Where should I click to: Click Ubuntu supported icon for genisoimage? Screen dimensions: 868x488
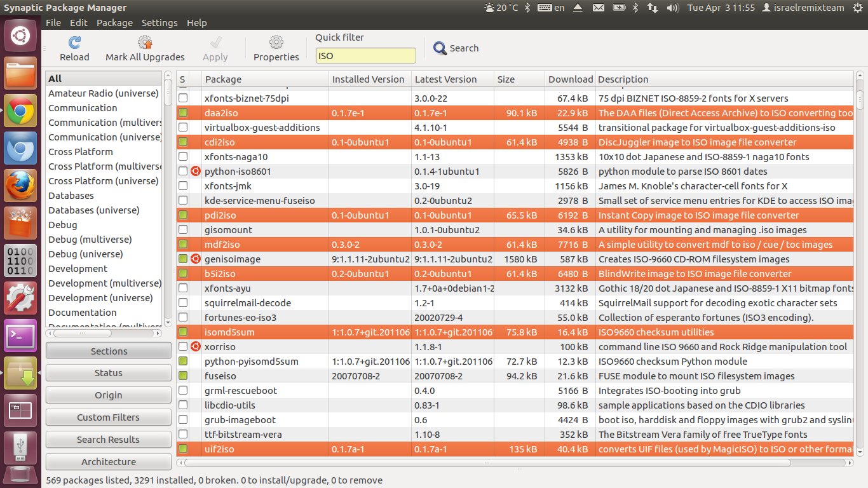click(x=195, y=259)
